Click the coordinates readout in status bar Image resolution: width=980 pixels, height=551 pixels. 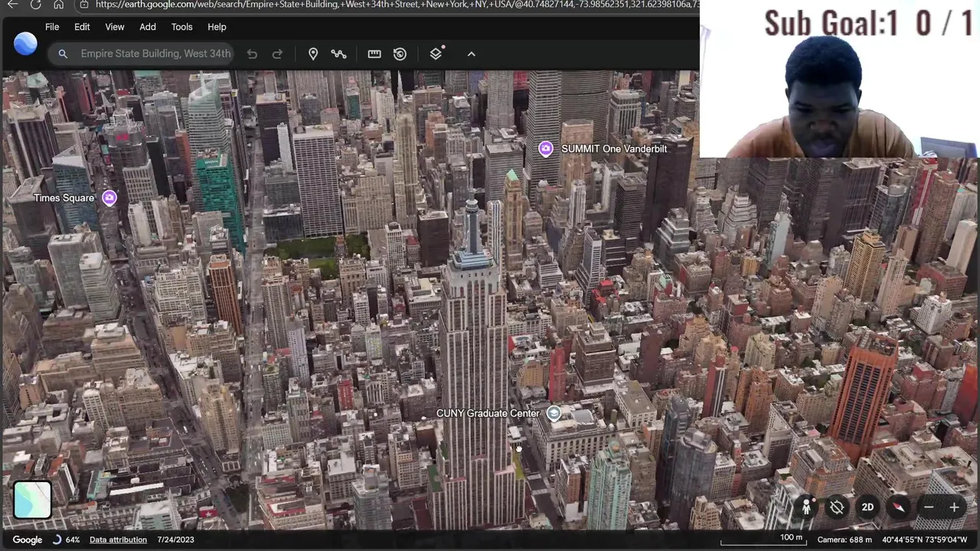(x=925, y=540)
